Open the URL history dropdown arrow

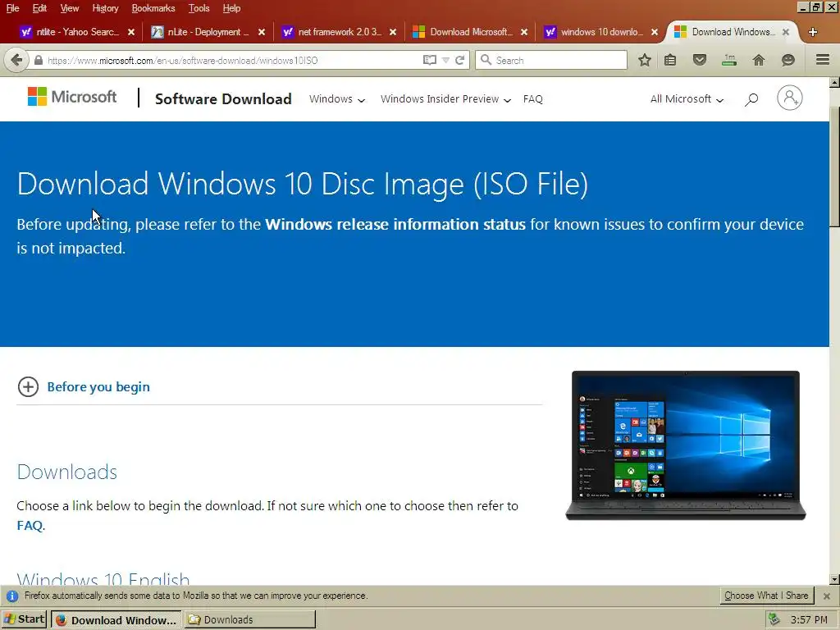(x=445, y=61)
